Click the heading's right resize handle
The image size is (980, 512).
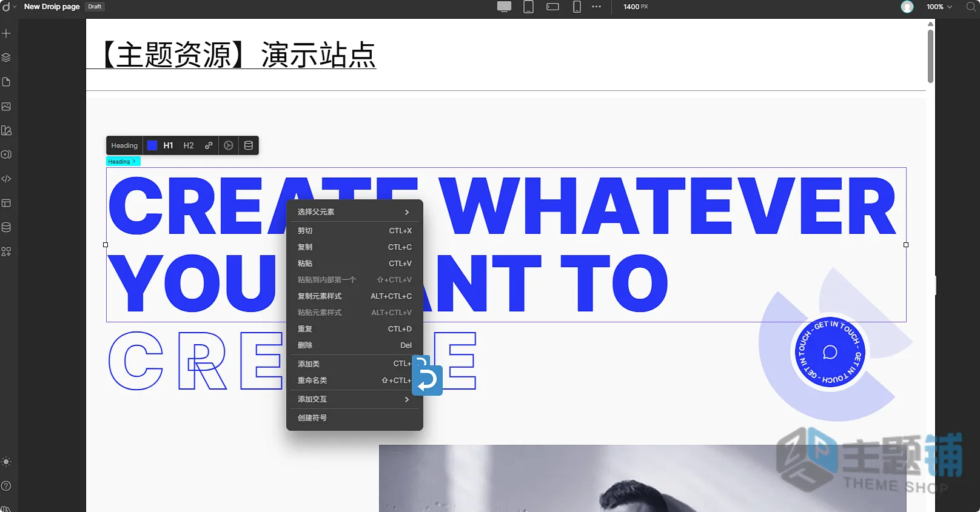click(906, 245)
